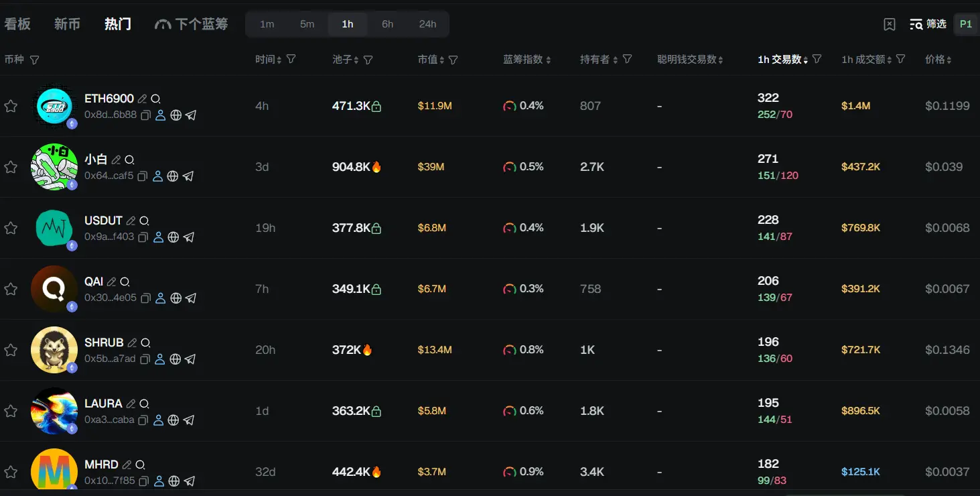This screenshot has width=980, height=496.
Task: Open the website globe icon for QAI
Action: tap(176, 298)
